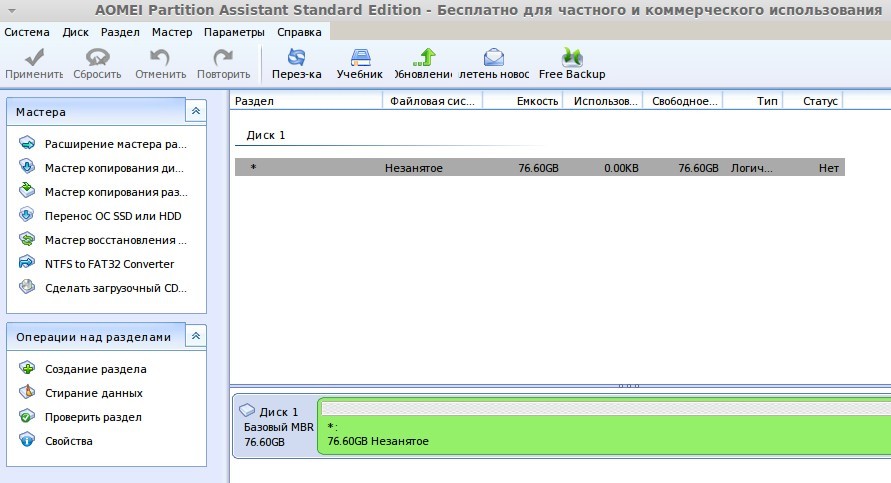This screenshot has height=483, width=891.
Task: Choose Проверить раздел operation
Action: 93,417
